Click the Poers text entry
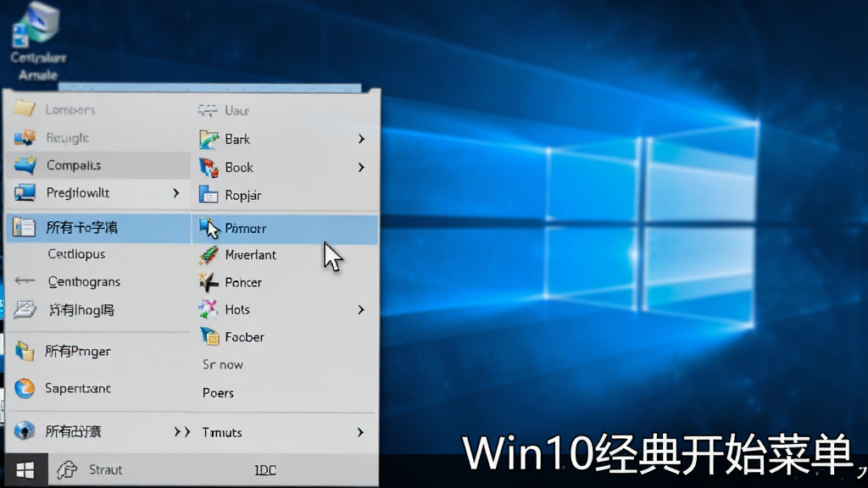868x488 pixels. 218,393
